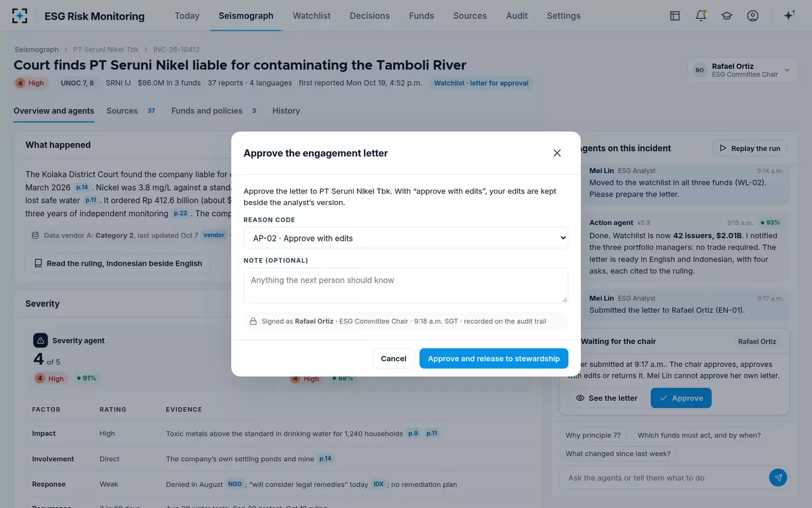
Task: Click Read the ruling, Indonesian beside English
Action: tap(118, 263)
